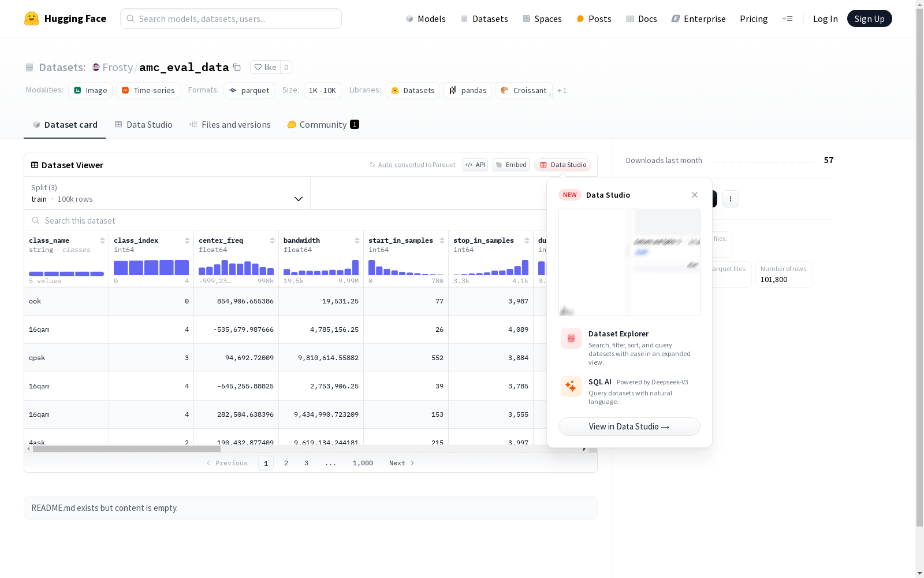Screen dimensions: 924x578
Task: Sort by the start_in_samples column
Action: coord(442,240)
